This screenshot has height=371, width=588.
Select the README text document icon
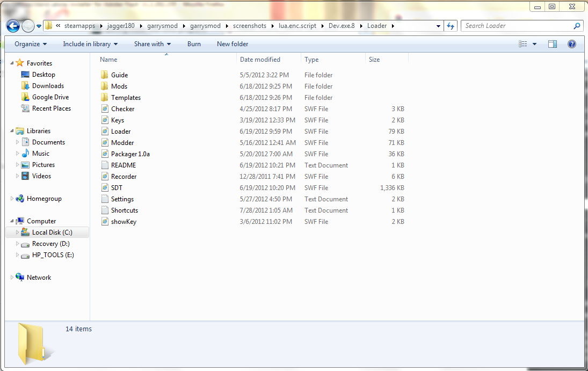[x=105, y=165]
